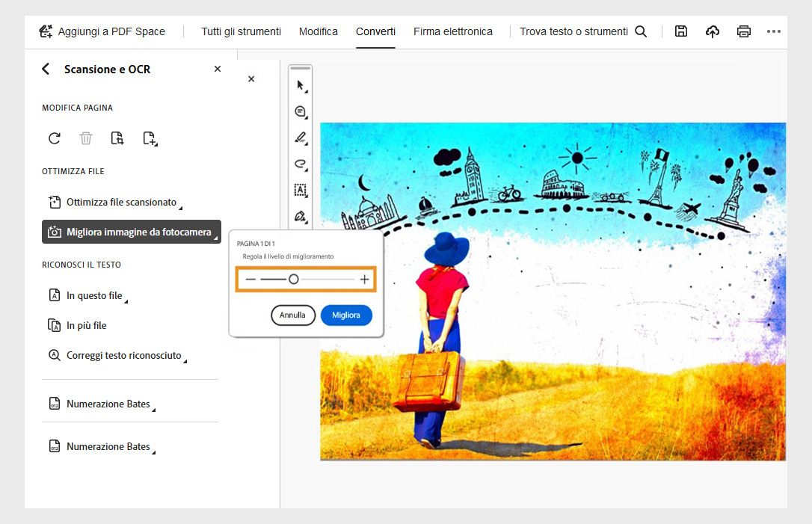Click the Annulla button
The height and width of the screenshot is (524, 812).
coord(293,315)
